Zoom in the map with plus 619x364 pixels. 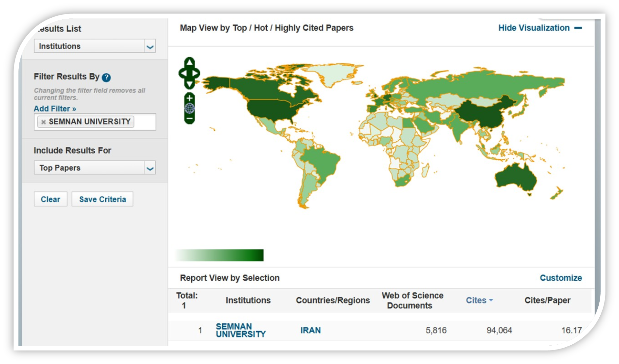[189, 98]
